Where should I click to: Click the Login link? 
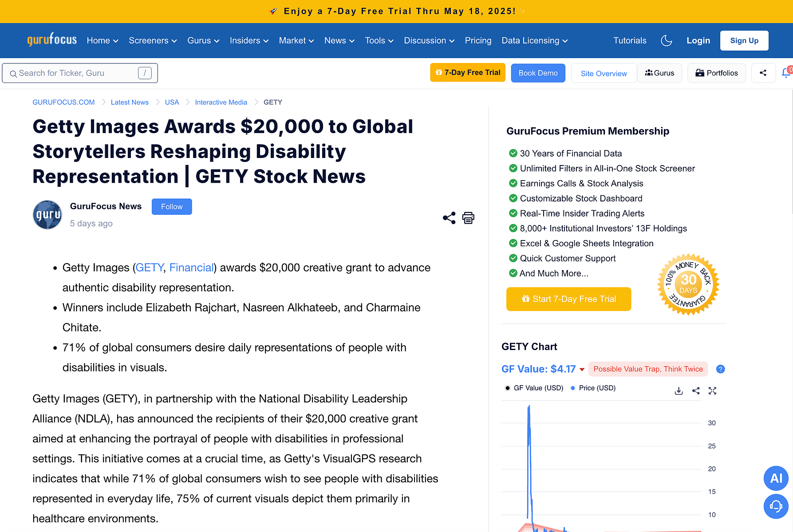[698, 40]
